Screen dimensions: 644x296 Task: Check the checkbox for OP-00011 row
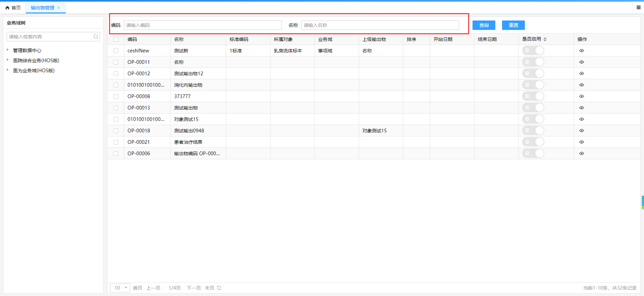pyautogui.click(x=116, y=62)
